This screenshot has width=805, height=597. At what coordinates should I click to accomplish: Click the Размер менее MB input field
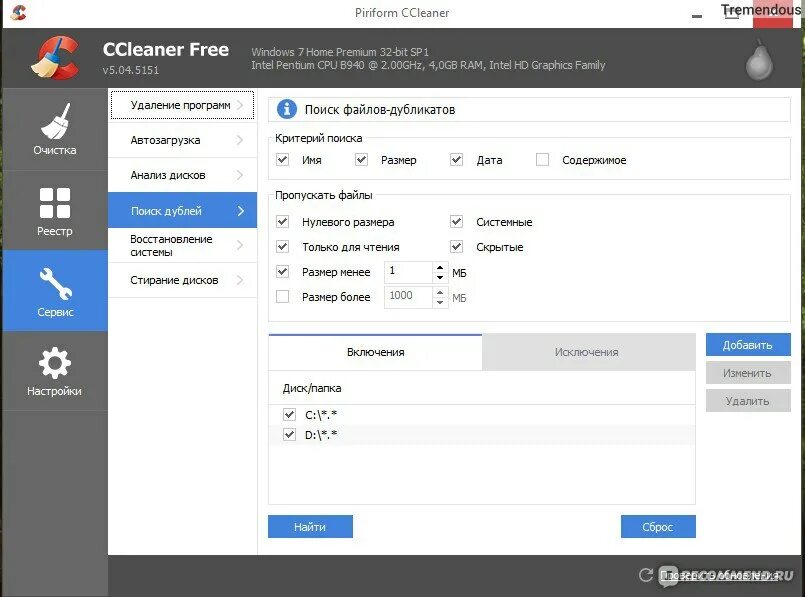tap(409, 272)
